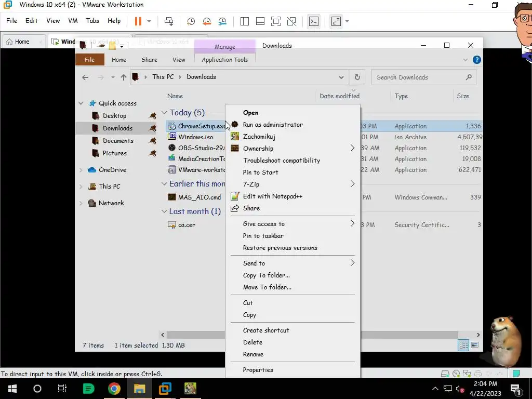532x399 pixels.
Task: Select Desktop in Quick access
Action: coord(114,116)
